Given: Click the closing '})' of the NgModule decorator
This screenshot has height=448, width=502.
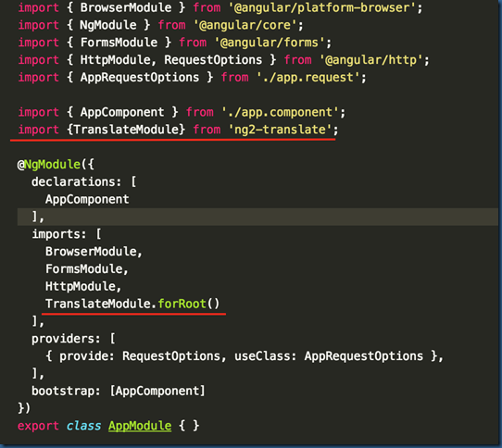Looking at the screenshot, I should (x=24, y=408).
